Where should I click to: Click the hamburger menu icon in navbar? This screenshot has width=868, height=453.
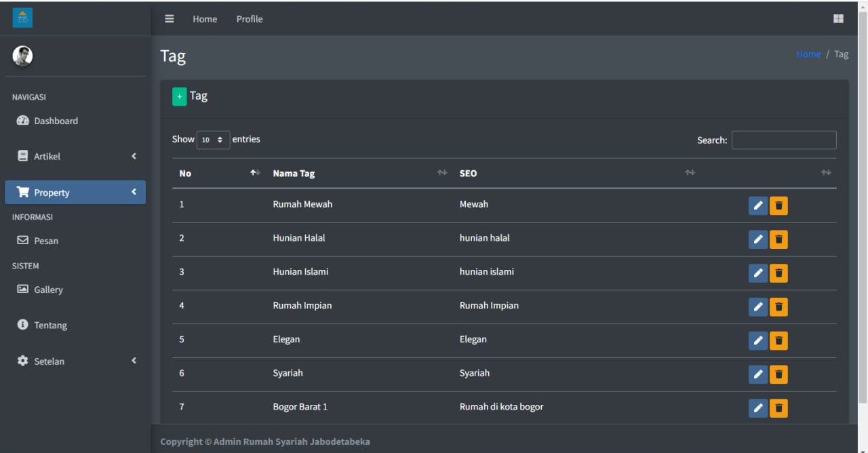[x=170, y=19]
